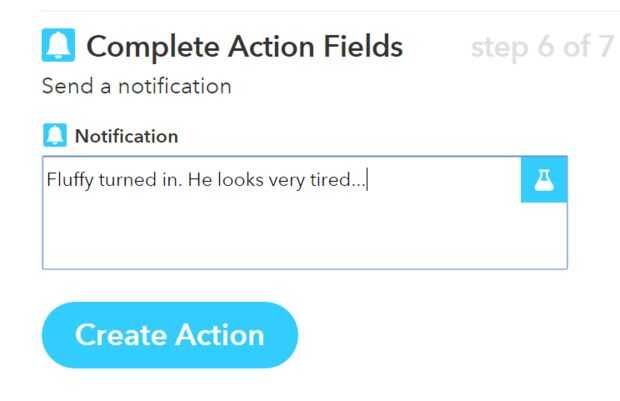The image size is (620, 401).
Task: Click the word "Create" on the blue button
Action: click(117, 335)
